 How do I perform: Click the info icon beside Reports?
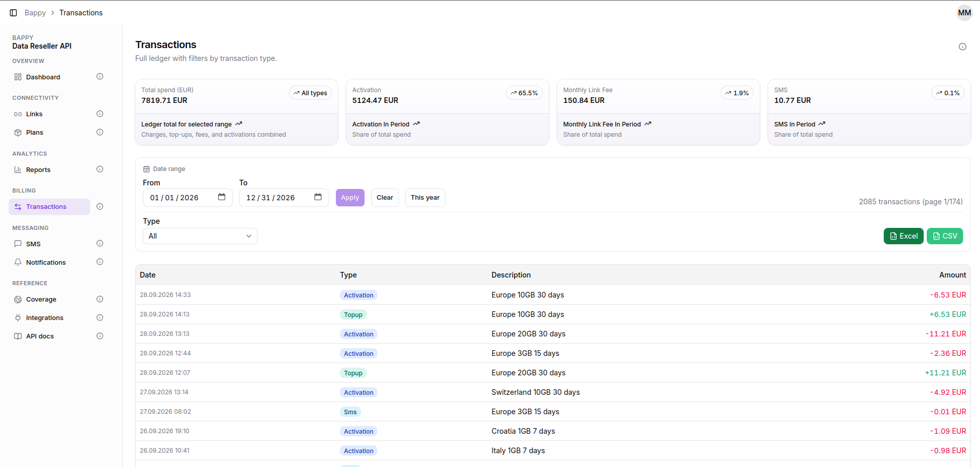click(100, 169)
